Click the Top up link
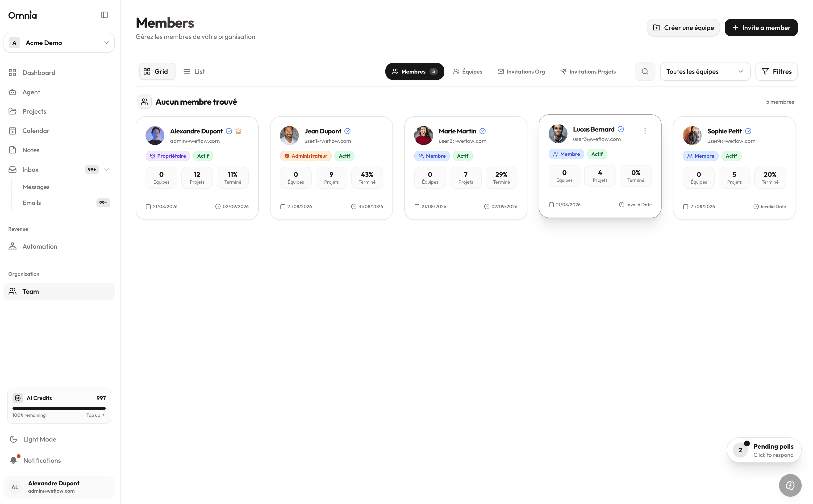The height and width of the screenshot is (504, 813). click(x=95, y=415)
